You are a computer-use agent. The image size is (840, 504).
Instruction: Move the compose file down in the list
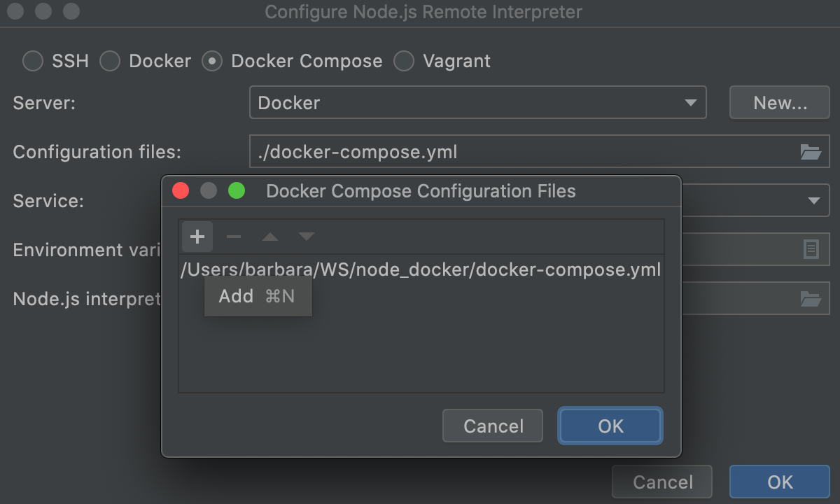[x=306, y=237]
